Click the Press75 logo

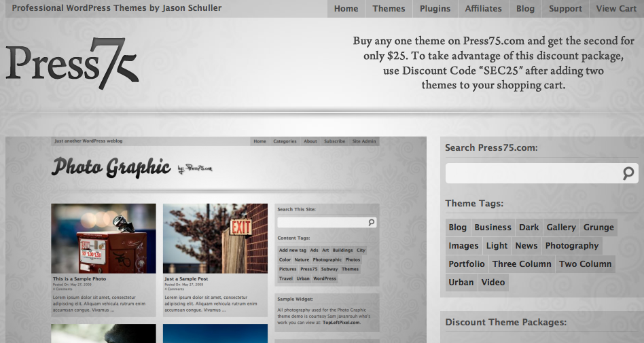coord(72,64)
